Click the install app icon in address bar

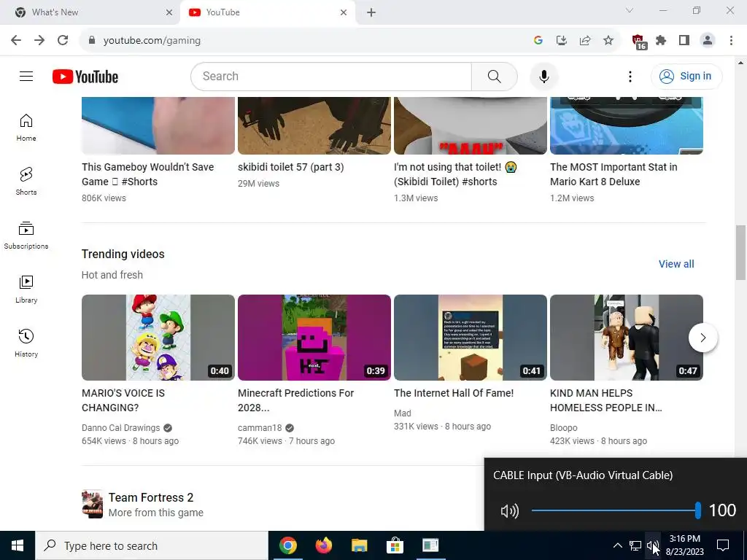point(562,41)
